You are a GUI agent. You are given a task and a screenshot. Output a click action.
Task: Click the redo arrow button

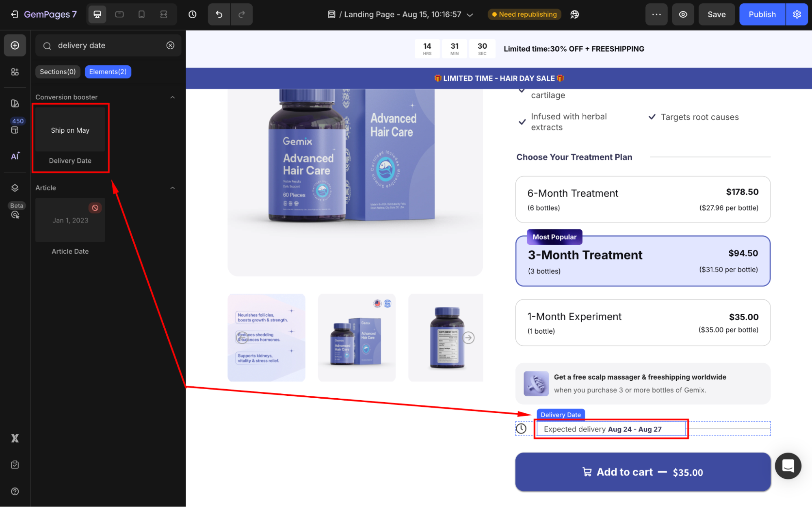pyautogui.click(x=241, y=15)
